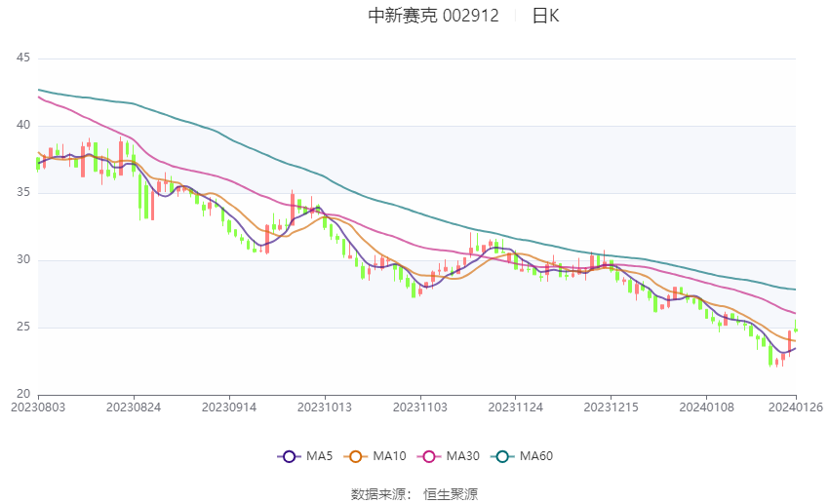
Task: Toggle the MA60 teal legend circle
Action: 502,456
